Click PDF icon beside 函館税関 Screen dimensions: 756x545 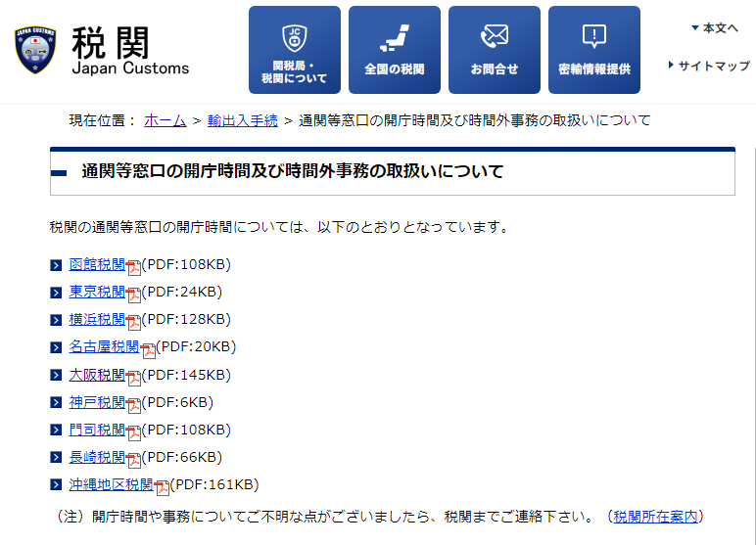pos(133,267)
